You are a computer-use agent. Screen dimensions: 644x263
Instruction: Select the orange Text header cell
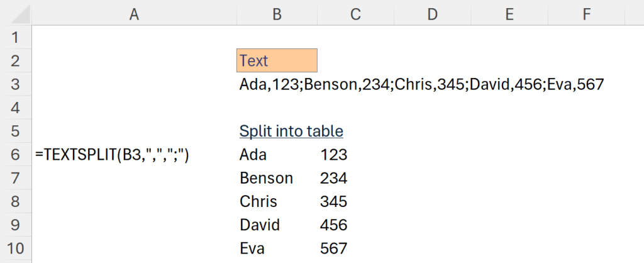277,60
